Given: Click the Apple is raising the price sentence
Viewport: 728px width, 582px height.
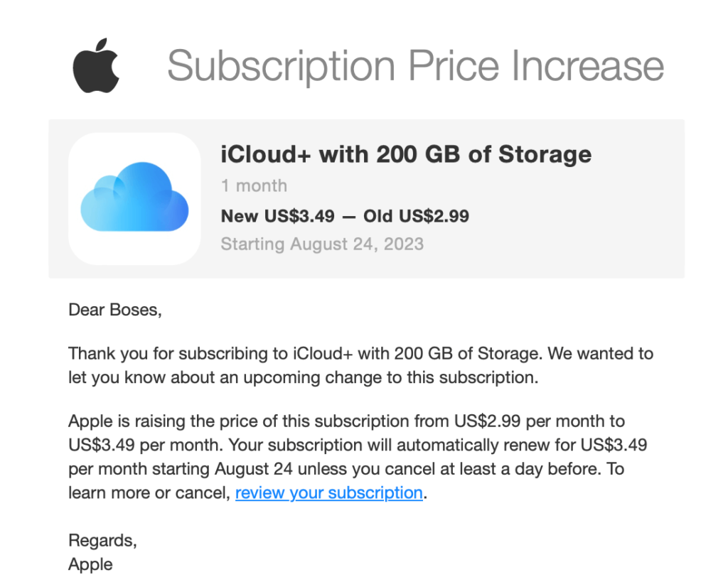Looking at the screenshot, I should tap(346, 421).
